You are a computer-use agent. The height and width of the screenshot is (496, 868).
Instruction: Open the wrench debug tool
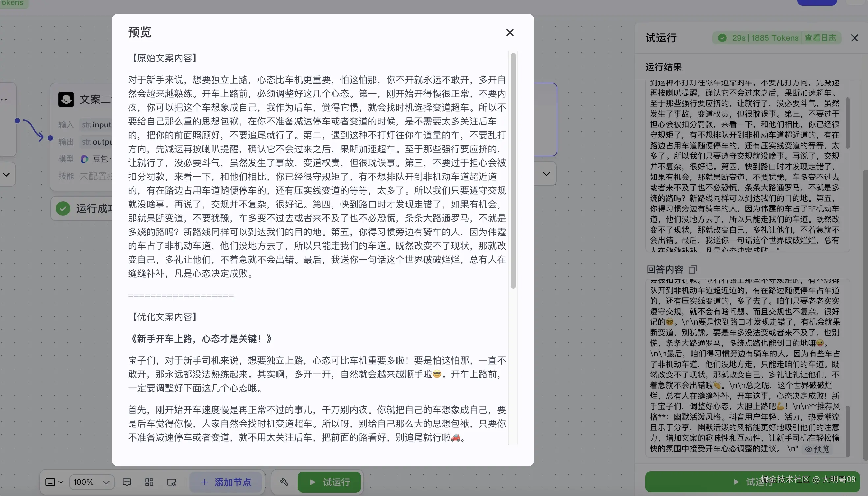[x=284, y=482]
